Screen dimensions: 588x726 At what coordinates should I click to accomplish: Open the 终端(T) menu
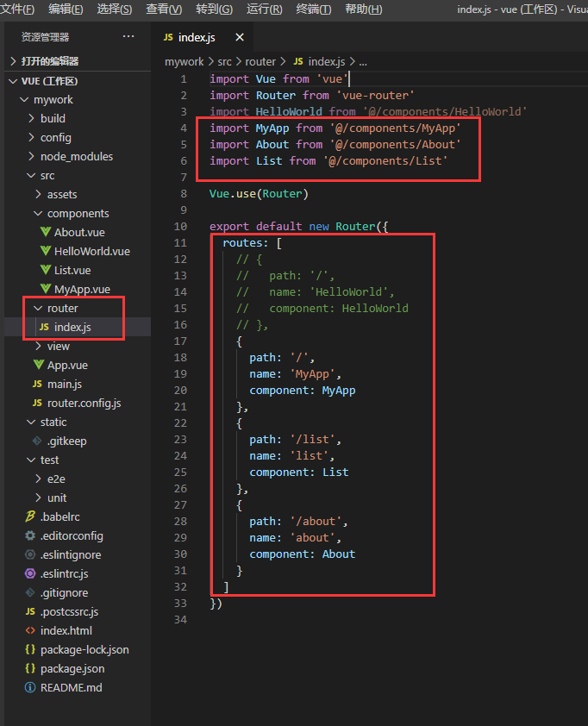(x=314, y=9)
